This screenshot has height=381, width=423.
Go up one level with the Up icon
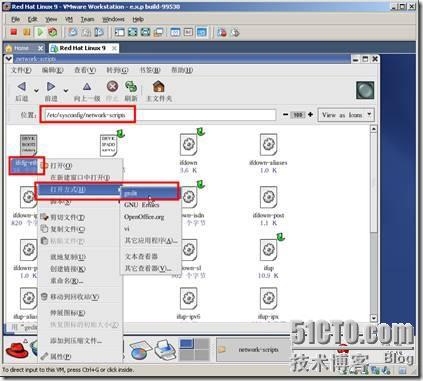point(87,87)
